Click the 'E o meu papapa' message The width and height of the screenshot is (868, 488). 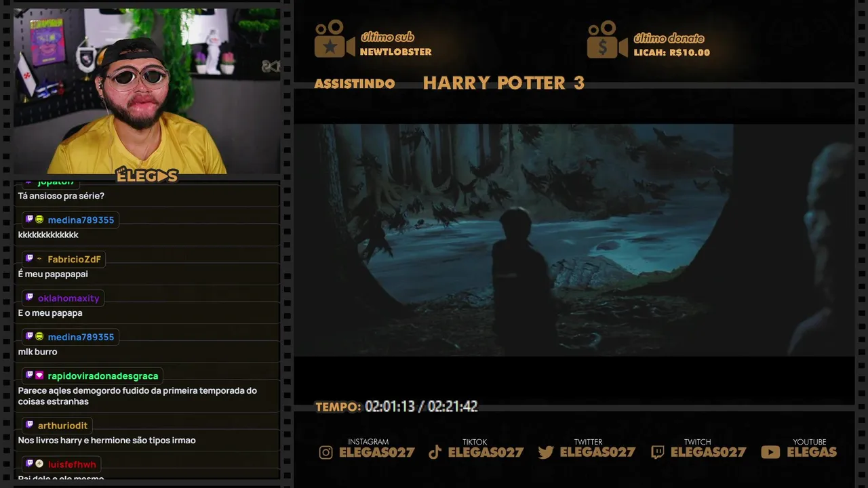50,313
